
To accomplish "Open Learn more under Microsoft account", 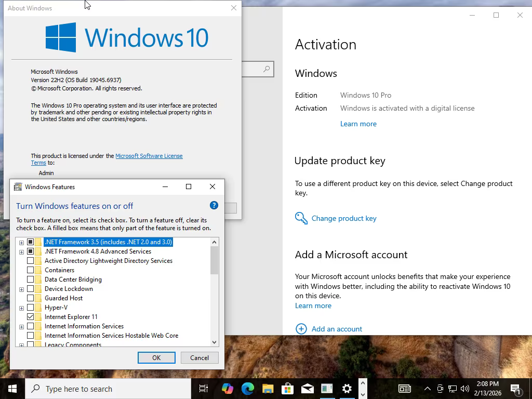I will (x=313, y=305).
